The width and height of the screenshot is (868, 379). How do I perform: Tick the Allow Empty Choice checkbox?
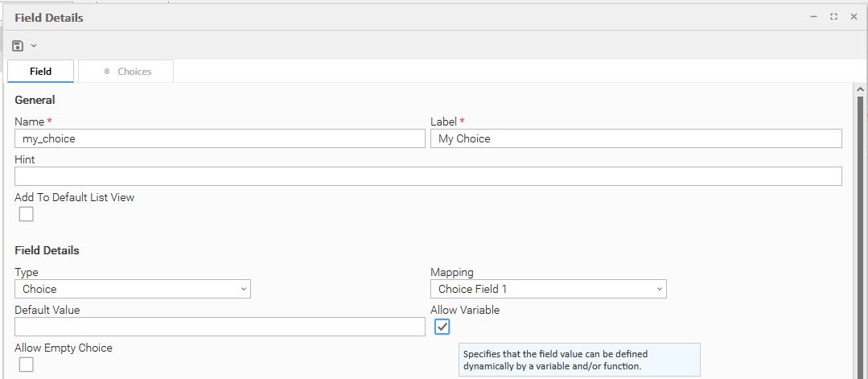27,365
